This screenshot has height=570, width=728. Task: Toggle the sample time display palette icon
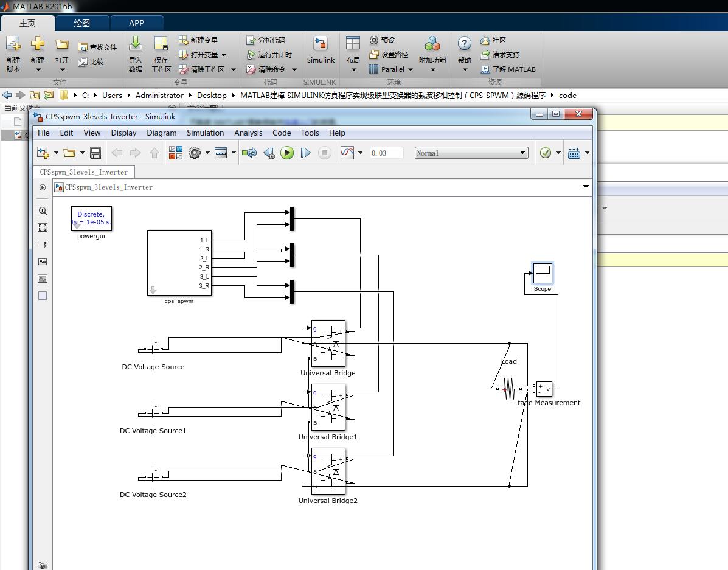[x=43, y=245]
